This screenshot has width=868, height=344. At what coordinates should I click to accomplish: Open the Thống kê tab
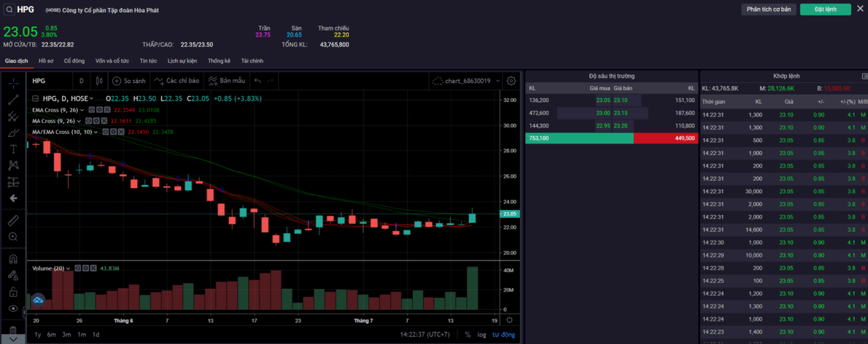coord(219,60)
